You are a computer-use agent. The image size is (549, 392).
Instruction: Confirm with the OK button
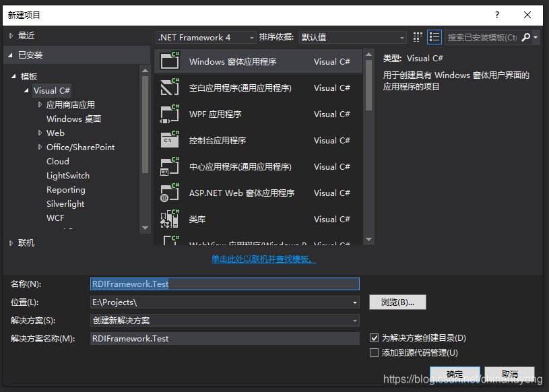coord(455,374)
